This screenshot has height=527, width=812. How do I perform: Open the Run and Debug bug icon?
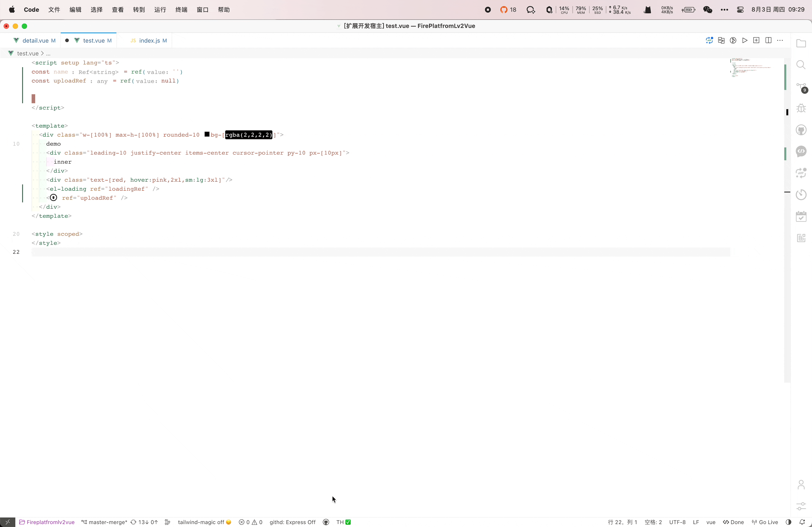(801, 108)
